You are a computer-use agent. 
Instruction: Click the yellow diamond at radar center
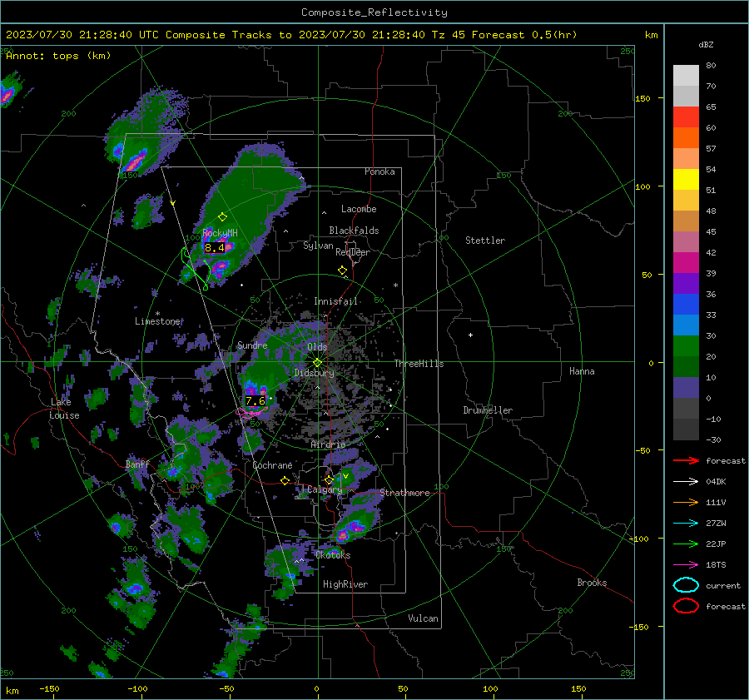(x=318, y=362)
